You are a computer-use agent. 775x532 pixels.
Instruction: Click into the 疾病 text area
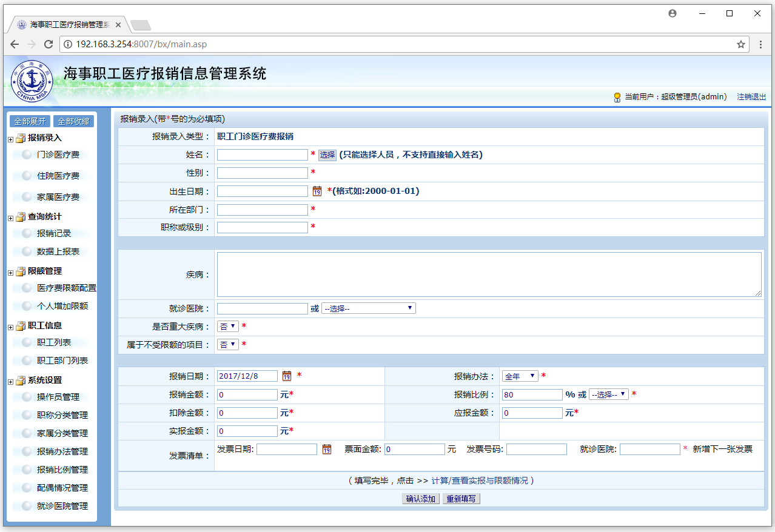489,274
